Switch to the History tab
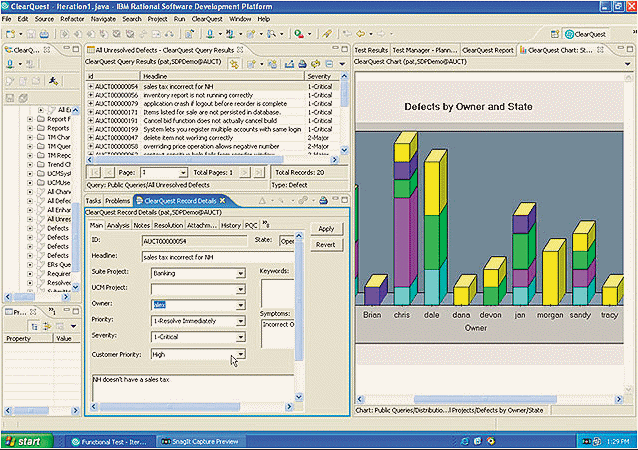 tap(231, 225)
